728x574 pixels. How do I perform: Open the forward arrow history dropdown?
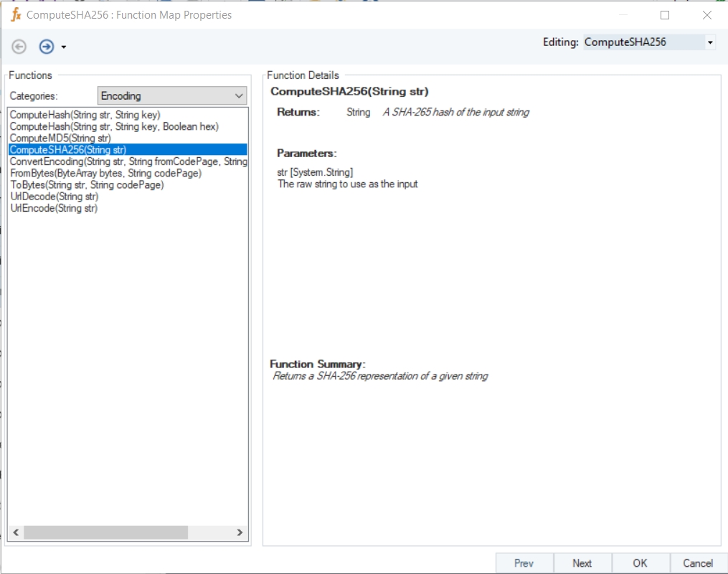64,47
